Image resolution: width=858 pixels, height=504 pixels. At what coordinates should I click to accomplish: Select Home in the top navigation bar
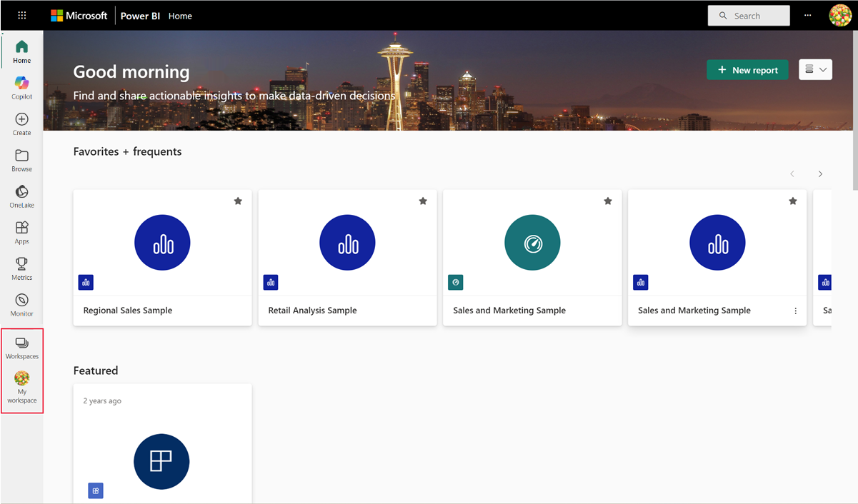click(180, 15)
